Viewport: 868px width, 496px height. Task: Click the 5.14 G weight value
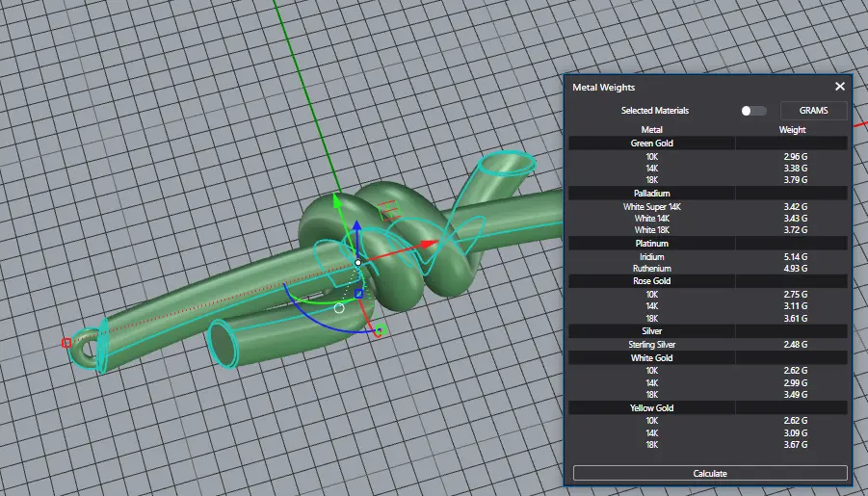click(x=795, y=257)
